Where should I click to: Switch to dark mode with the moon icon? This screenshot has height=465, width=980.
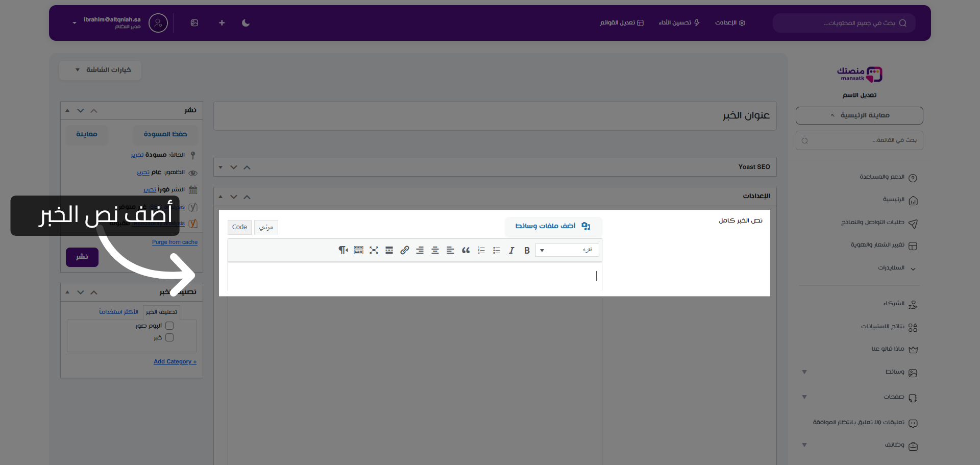click(246, 23)
